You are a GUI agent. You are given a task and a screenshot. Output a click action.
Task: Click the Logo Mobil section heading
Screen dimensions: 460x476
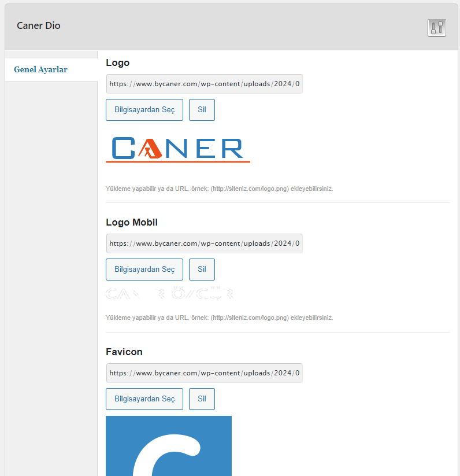(x=132, y=223)
